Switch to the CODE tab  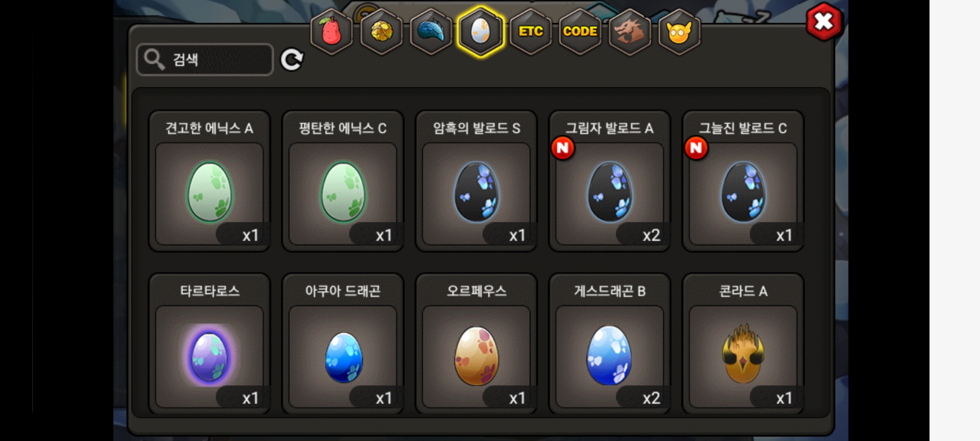click(580, 31)
